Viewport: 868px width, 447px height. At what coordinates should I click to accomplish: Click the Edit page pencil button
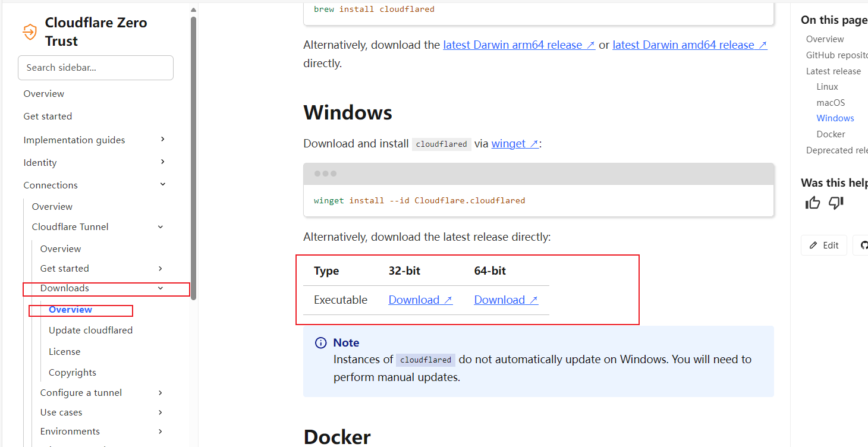(824, 245)
